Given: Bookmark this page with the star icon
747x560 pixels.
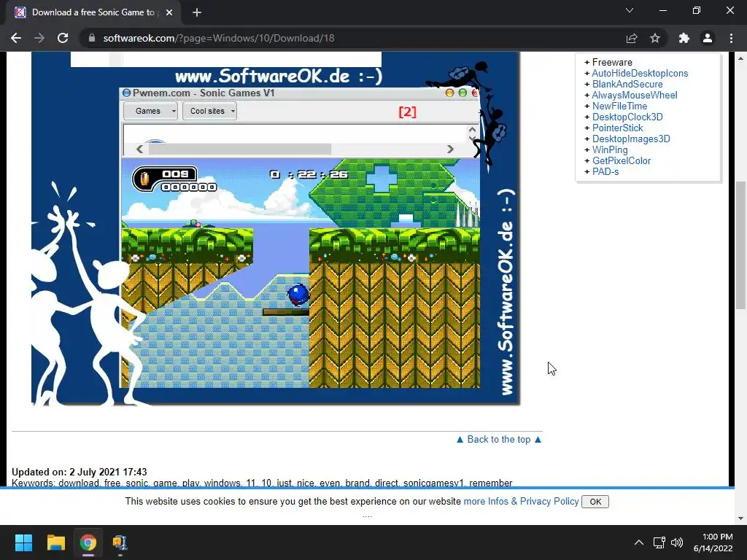Looking at the screenshot, I should 655,38.
